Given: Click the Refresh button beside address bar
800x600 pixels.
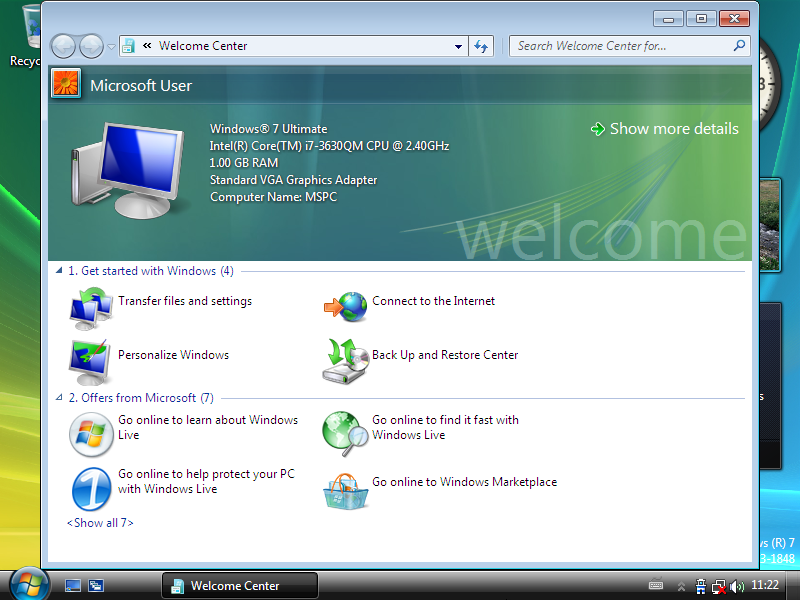Looking at the screenshot, I should coord(481,46).
